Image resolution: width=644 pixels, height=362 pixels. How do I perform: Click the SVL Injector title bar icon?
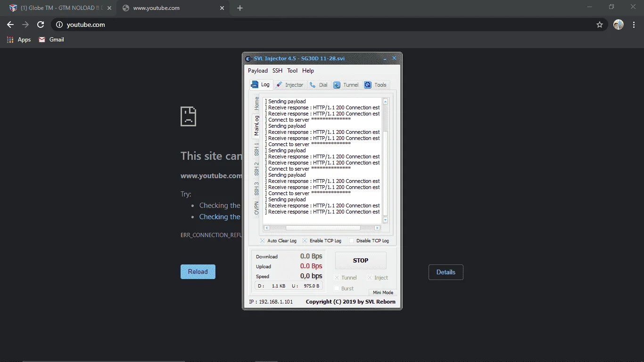click(248, 59)
